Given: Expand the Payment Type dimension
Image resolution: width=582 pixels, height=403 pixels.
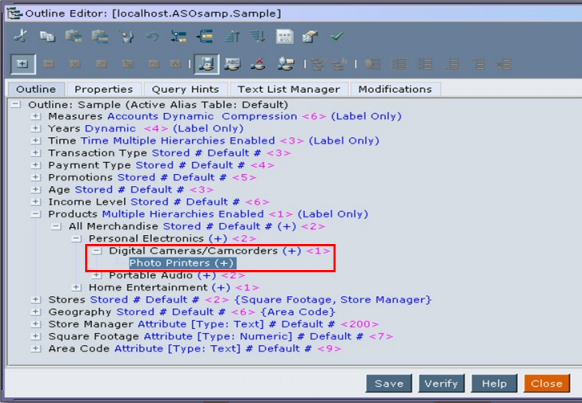Looking at the screenshot, I should pos(36,165).
